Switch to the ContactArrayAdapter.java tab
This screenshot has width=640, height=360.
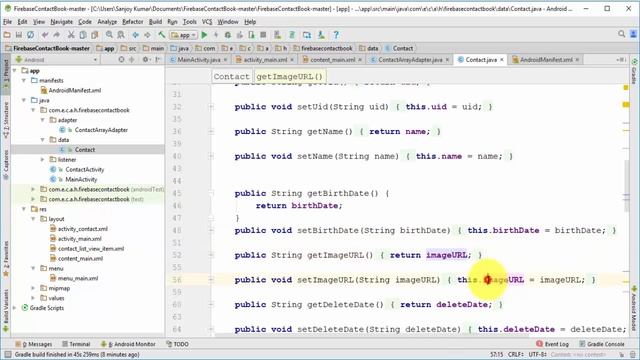coord(410,60)
